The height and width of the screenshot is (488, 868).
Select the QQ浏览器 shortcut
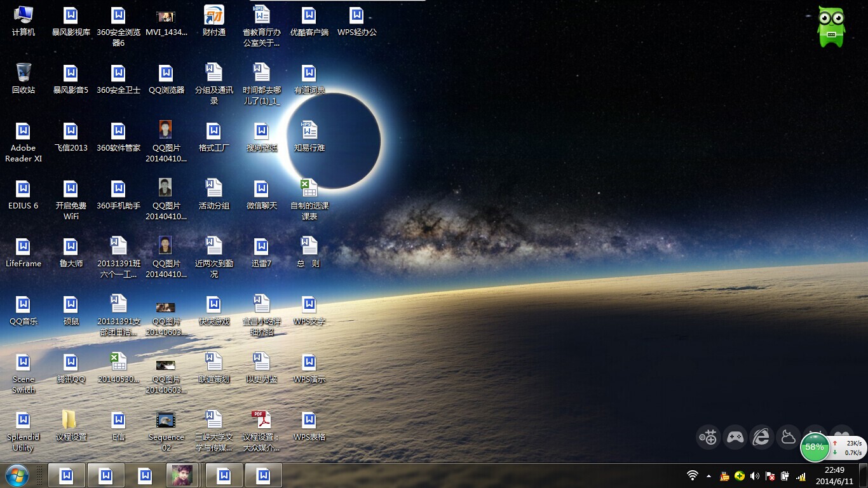[166, 79]
